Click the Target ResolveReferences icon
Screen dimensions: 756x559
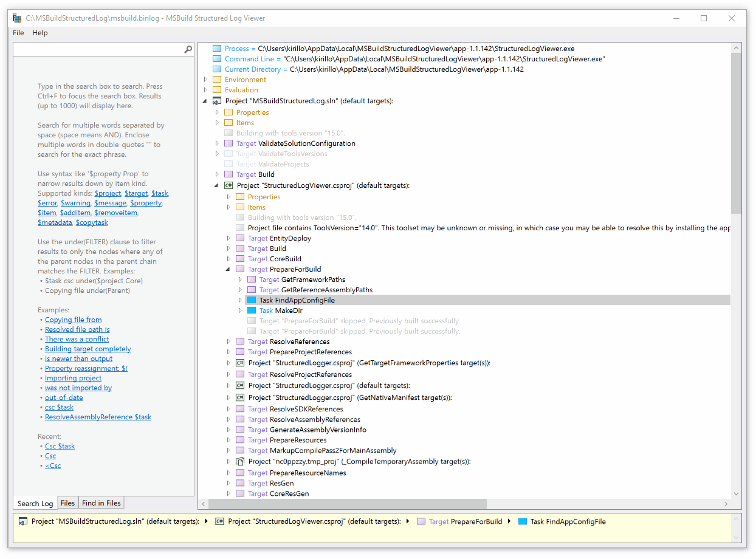[x=240, y=341]
